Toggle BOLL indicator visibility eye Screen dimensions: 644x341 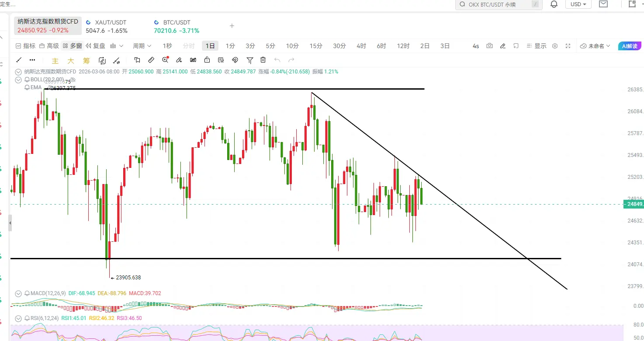[73, 80]
